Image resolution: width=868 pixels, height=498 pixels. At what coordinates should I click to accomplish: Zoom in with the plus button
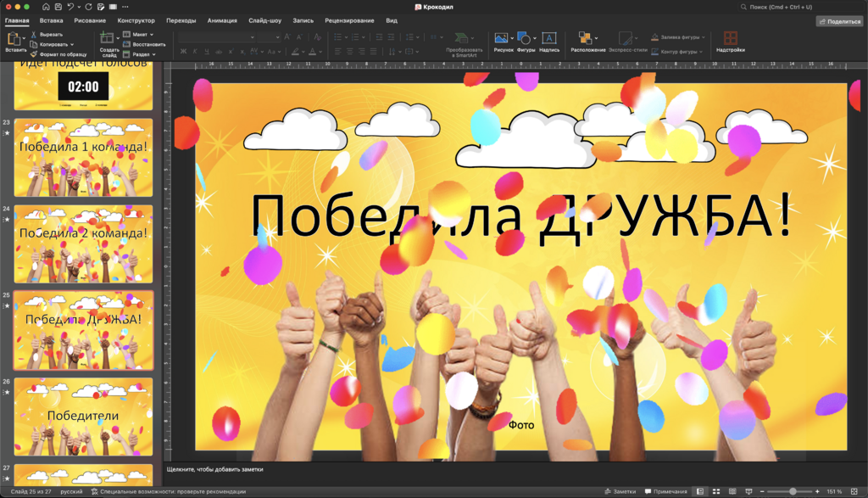coord(817,491)
